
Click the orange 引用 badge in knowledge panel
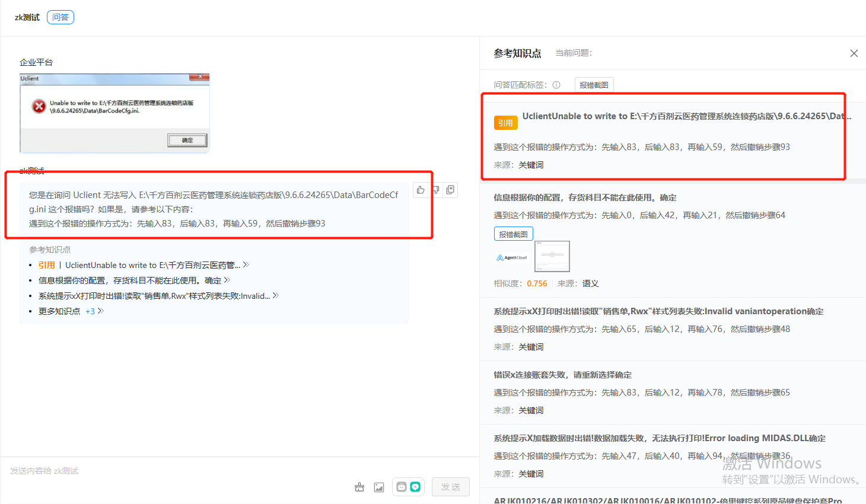[505, 123]
